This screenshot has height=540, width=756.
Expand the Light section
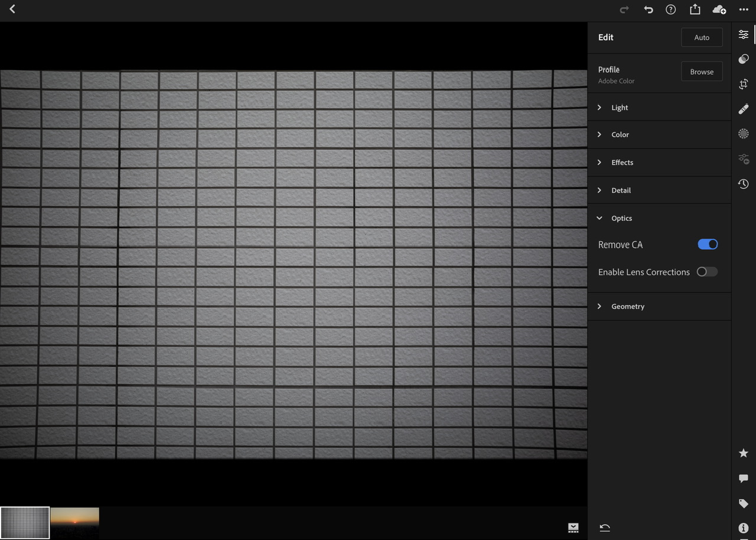tap(659, 108)
